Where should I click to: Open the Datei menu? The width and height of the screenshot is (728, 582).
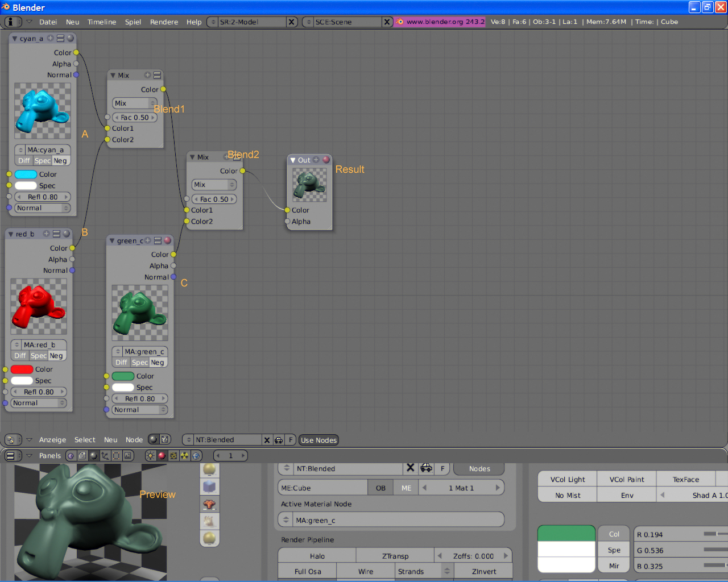[48, 22]
